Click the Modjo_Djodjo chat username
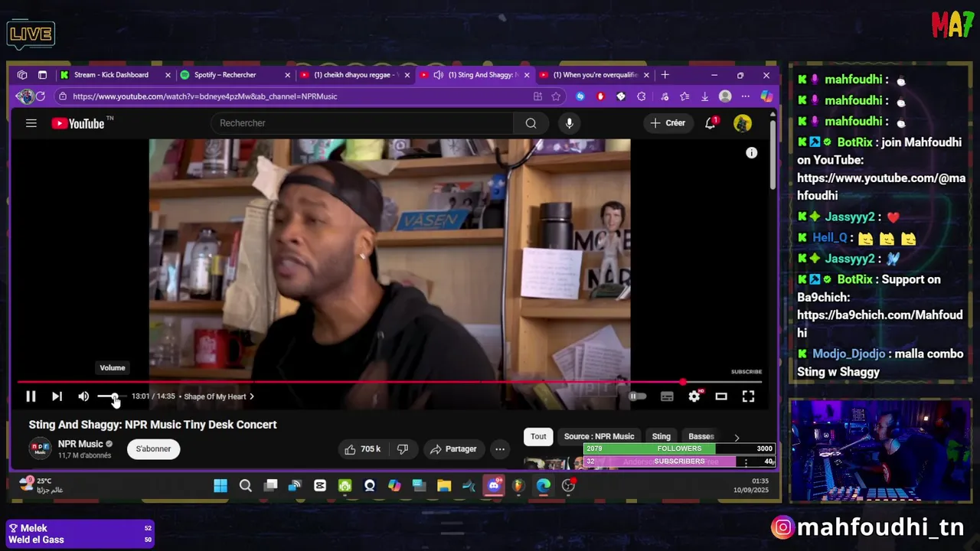The width and height of the screenshot is (980, 551). click(x=848, y=354)
